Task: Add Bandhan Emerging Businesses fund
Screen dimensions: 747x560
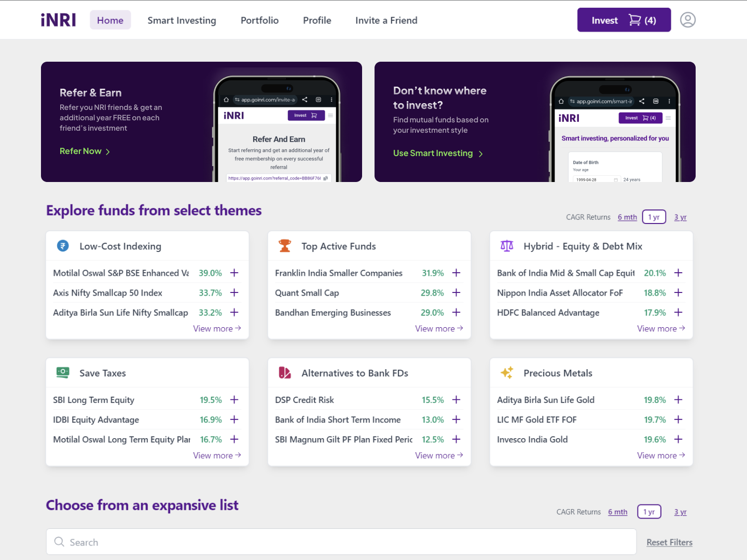Action: (457, 312)
